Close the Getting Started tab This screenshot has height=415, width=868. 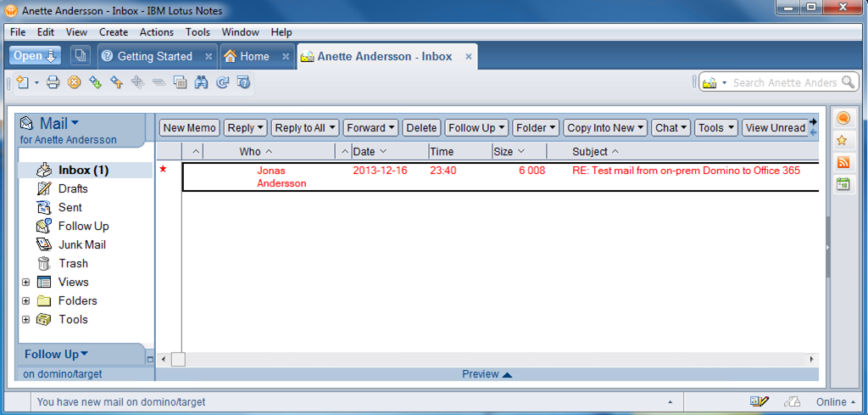(x=209, y=57)
